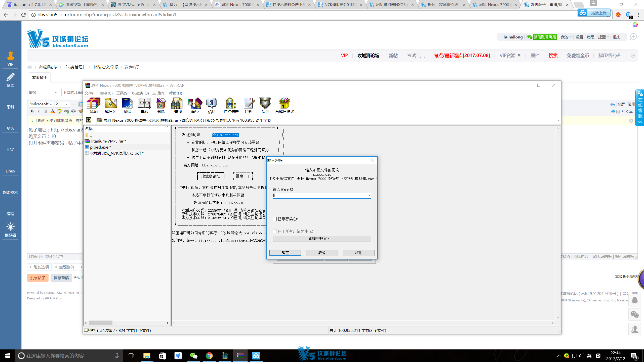The width and height of the screenshot is (644, 362).
Task: Click the Windows search box in taskbar
Action: 69,355
